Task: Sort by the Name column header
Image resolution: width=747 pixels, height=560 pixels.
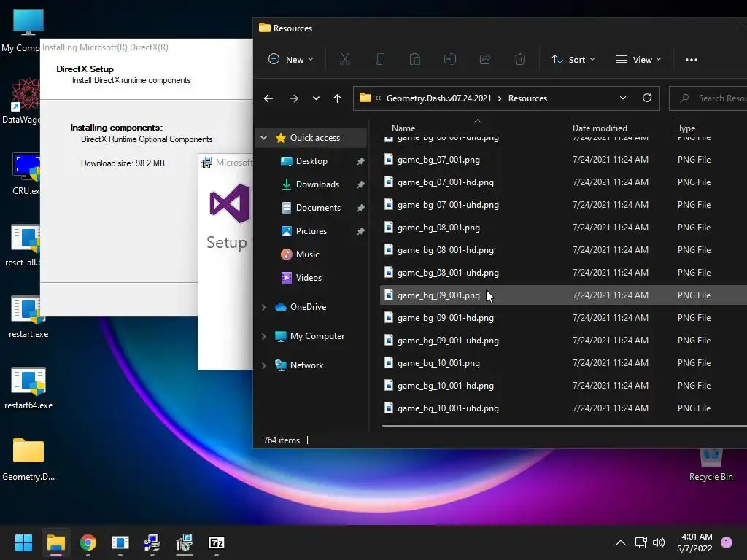Action: [x=403, y=128]
